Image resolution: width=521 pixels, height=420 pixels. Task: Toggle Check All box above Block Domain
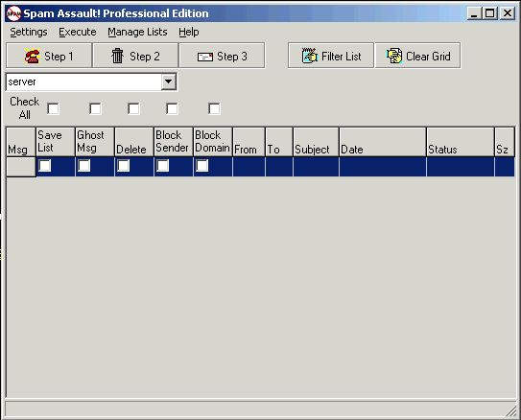(214, 108)
